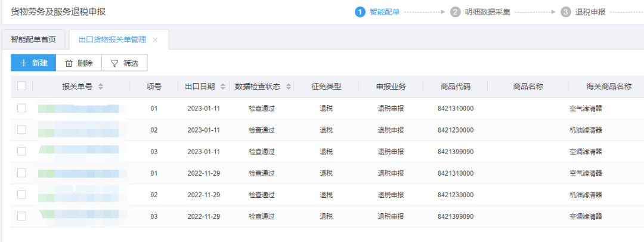
Task: Check row 2023-01-11 item 03 checkbox
Action: pos(21,151)
